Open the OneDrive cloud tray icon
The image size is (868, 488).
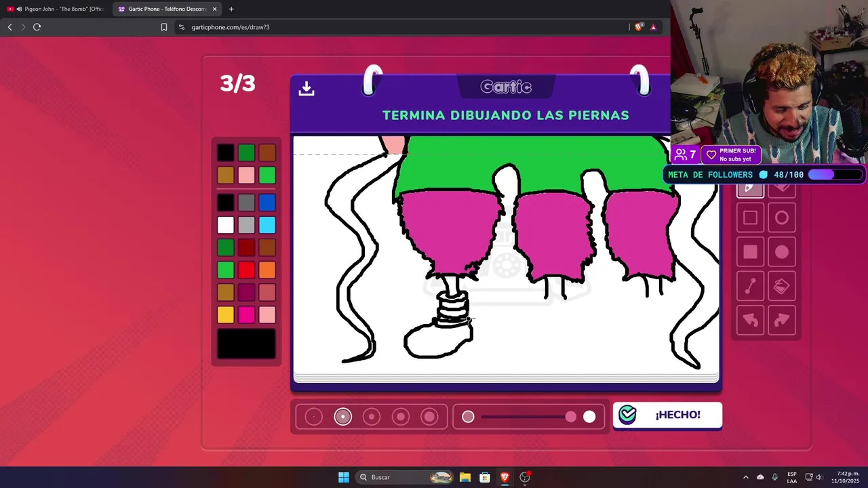(760, 477)
